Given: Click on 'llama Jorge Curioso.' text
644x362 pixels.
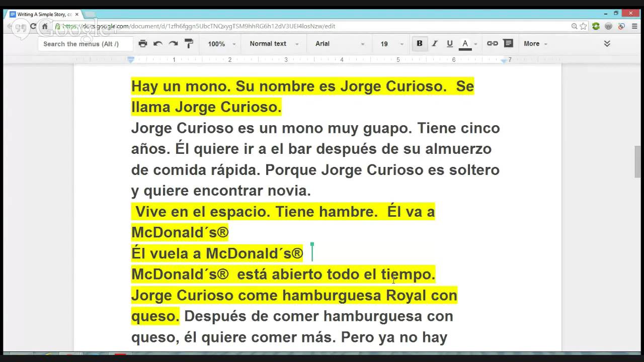Looking at the screenshot, I should pos(206,107).
